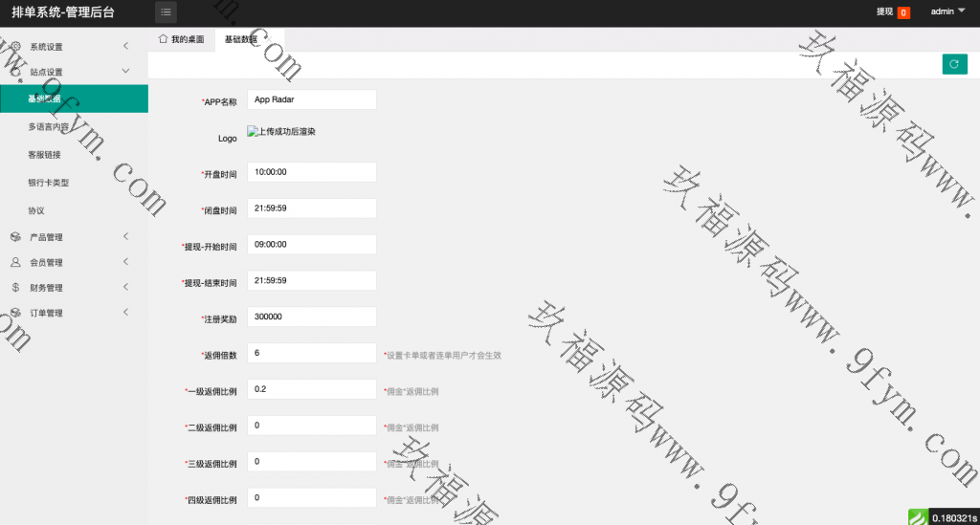Click the green performance badge icon
Screen dimensions: 980x525
click(x=918, y=516)
